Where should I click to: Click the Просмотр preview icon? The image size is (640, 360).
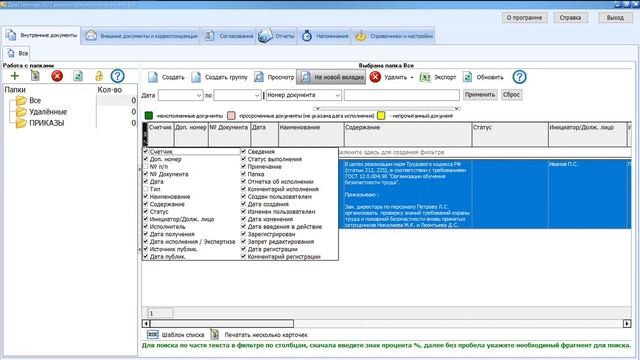[x=259, y=77]
